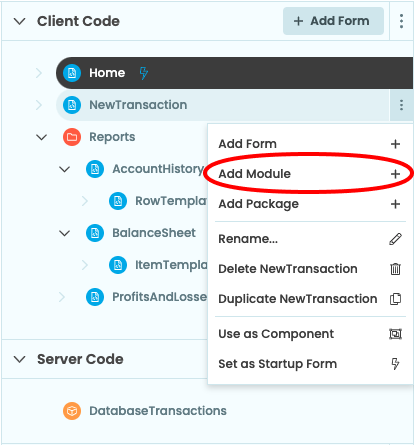Select the DatabaseTransactions server module
414x445 pixels.
158,411
